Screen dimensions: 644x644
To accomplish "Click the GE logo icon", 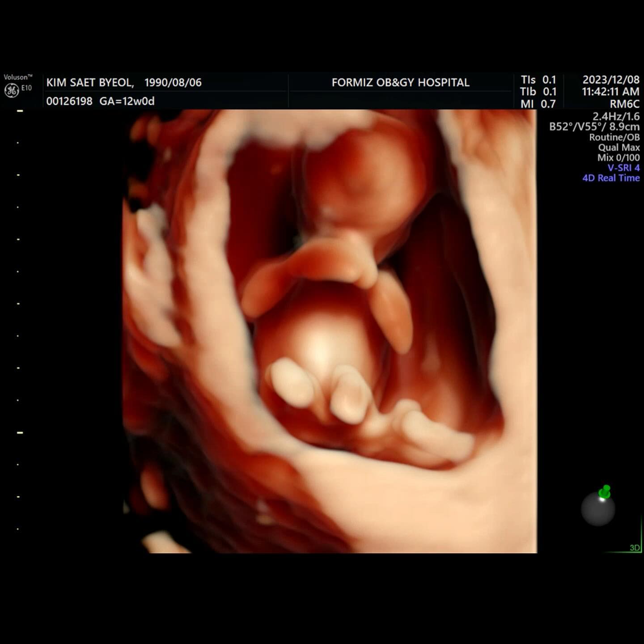I will click(11, 90).
